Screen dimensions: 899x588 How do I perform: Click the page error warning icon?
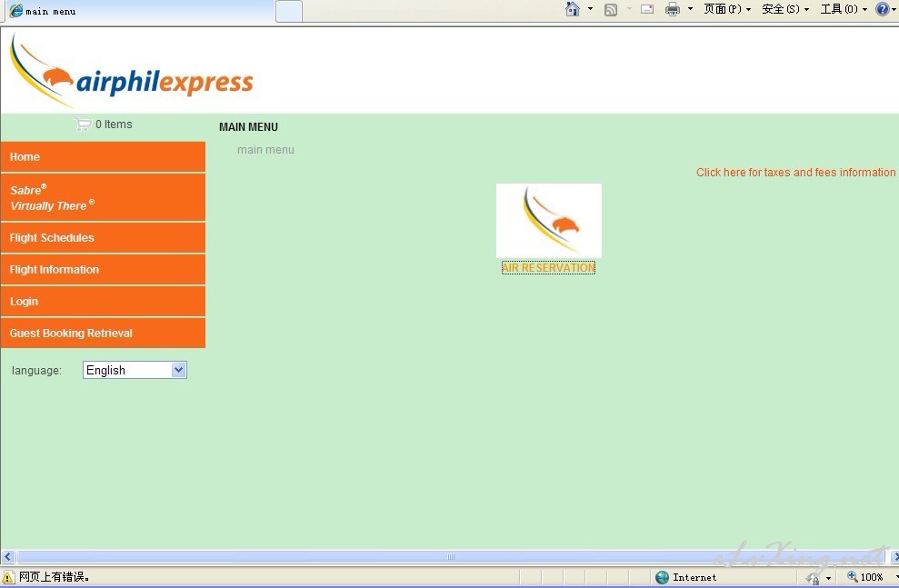pyautogui.click(x=8, y=577)
